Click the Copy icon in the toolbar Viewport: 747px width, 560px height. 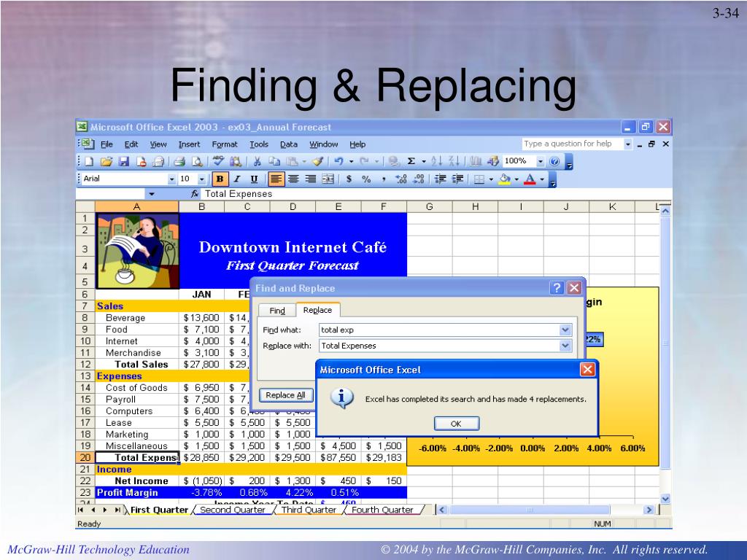point(274,162)
